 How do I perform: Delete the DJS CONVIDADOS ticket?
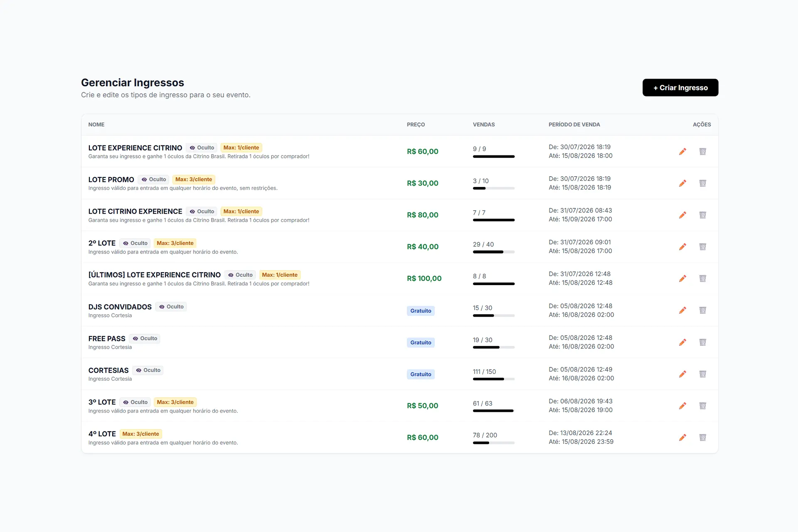702,310
